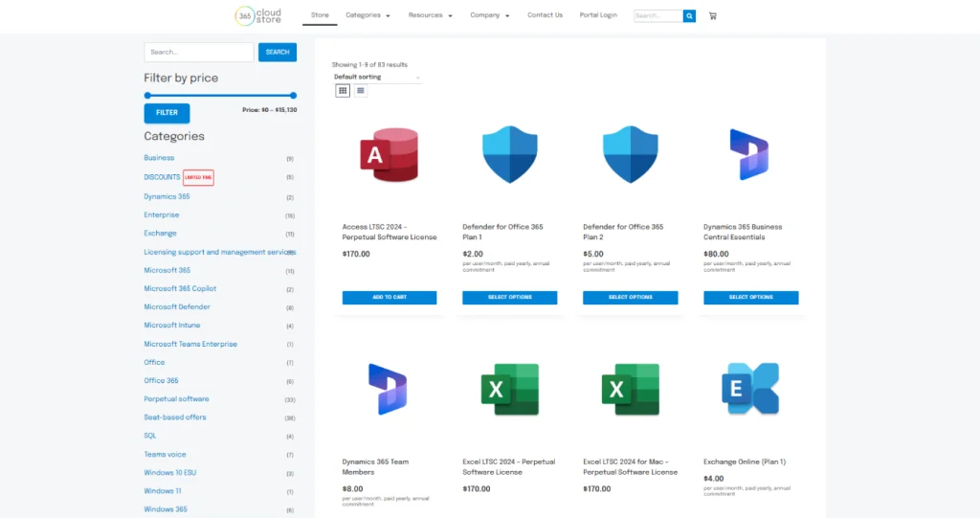
Task: Click the maximum price slider handle
Action: pos(293,96)
